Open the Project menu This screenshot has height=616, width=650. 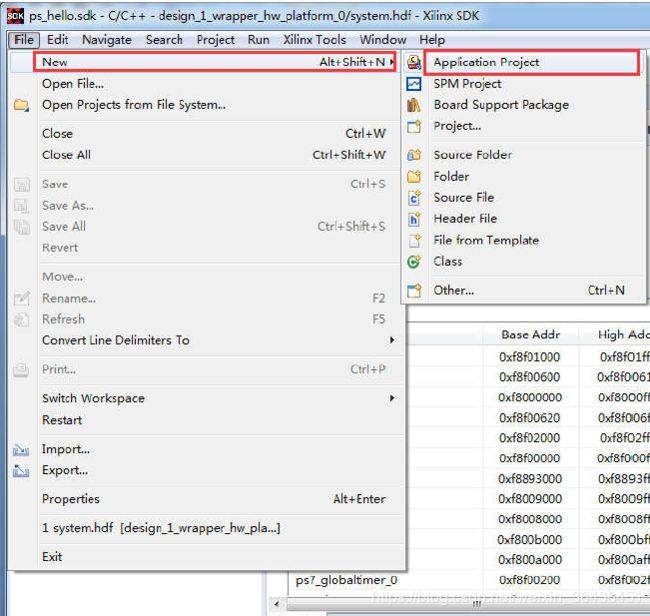point(215,40)
